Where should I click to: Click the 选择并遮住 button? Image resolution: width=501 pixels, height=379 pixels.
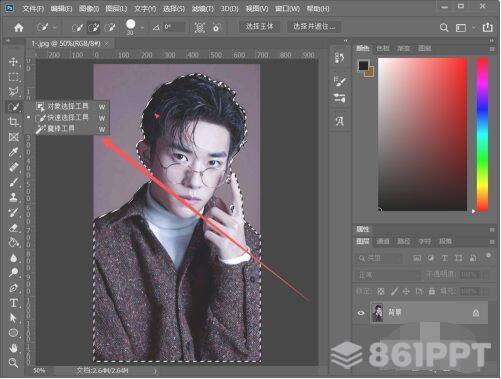point(314,27)
